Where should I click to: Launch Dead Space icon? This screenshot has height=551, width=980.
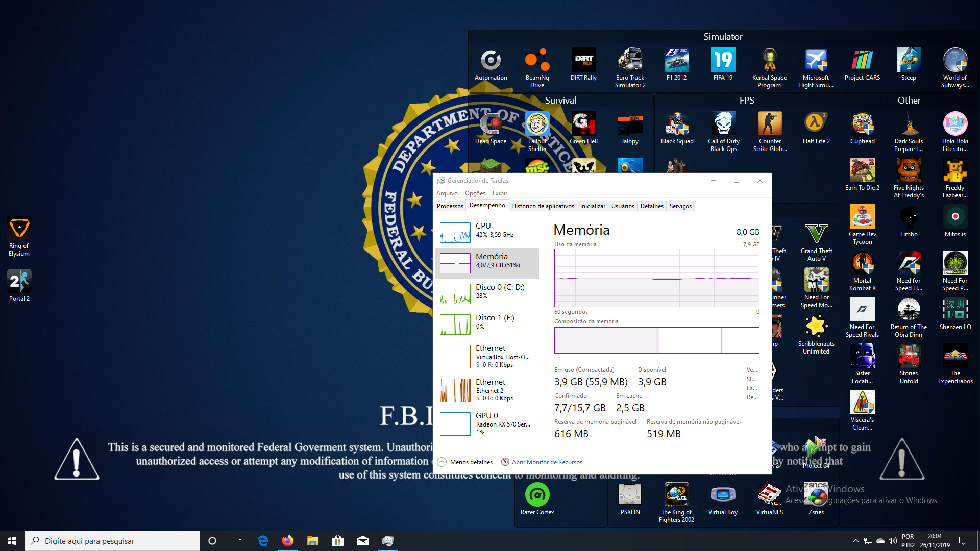491,129
